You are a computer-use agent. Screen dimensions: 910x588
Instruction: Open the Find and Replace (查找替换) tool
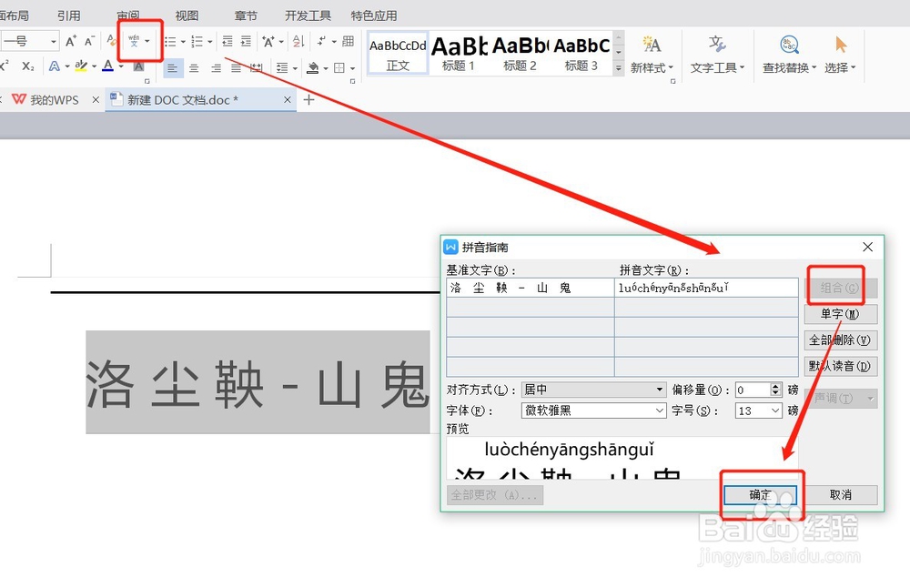click(x=788, y=44)
